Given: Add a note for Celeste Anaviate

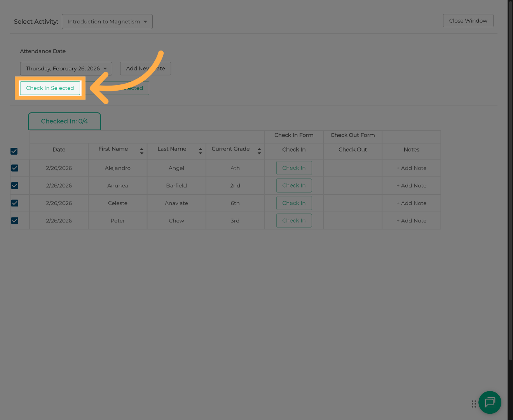Looking at the screenshot, I should pyautogui.click(x=411, y=203).
